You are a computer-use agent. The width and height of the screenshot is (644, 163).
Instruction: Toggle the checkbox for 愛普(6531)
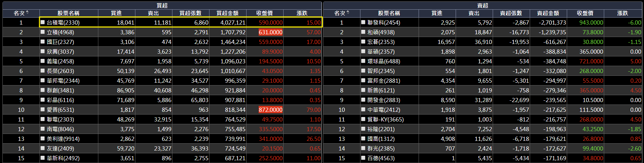click(43, 109)
